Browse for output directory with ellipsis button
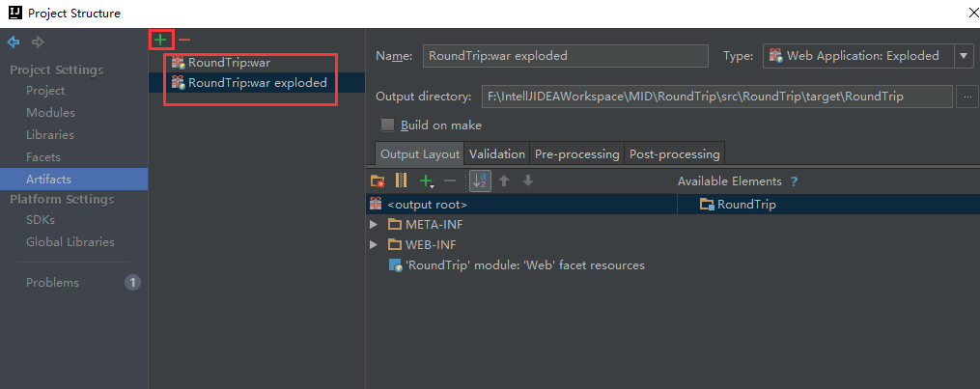980x389 pixels. coord(967,97)
